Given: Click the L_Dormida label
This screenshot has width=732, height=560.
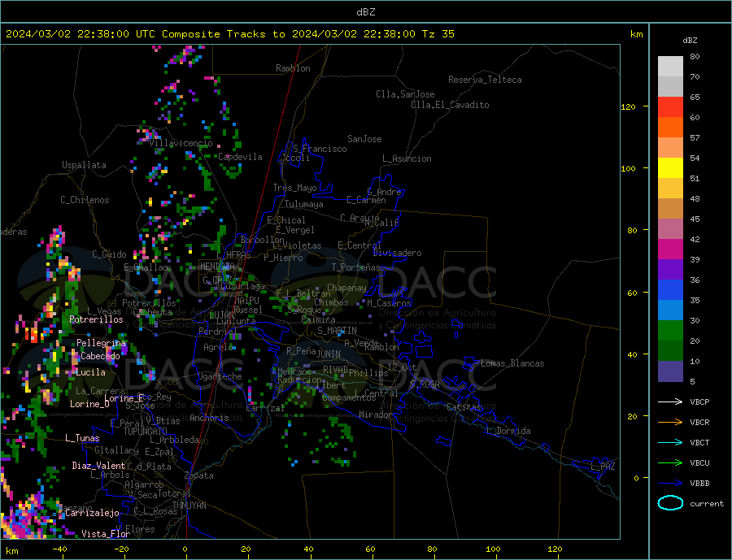Looking at the screenshot, I should click(509, 431).
